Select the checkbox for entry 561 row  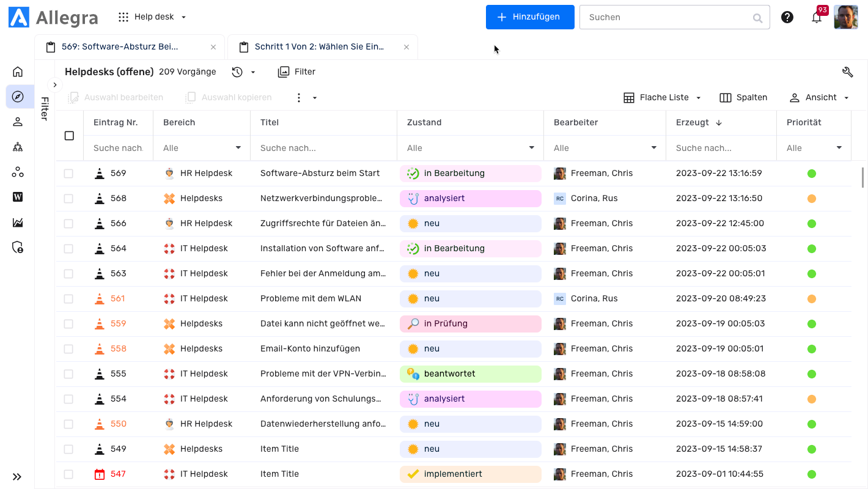pyautogui.click(x=68, y=299)
